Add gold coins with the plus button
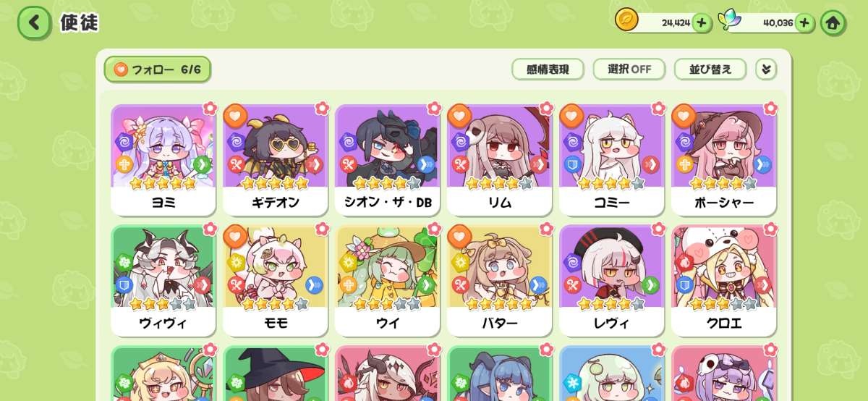Viewport: 868px width, 401px height. (x=702, y=23)
